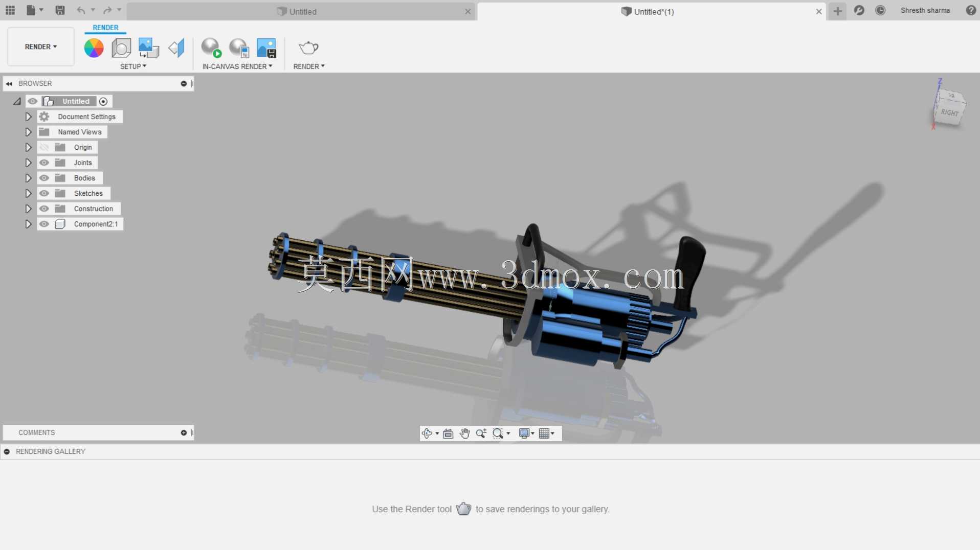Image resolution: width=980 pixels, height=550 pixels.
Task: Show the hidden Origin folder
Action: pyautogui.click(x=44, y=147)
